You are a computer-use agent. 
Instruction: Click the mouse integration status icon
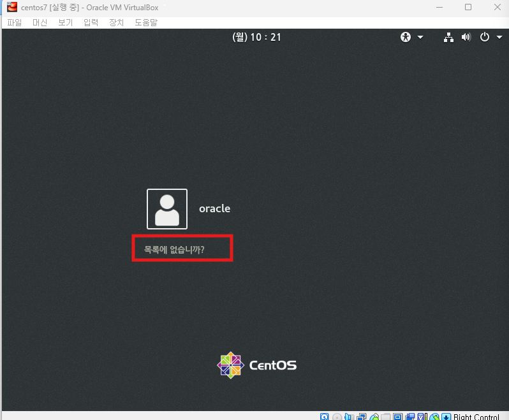pyautogui.click(x=434, y=417)
